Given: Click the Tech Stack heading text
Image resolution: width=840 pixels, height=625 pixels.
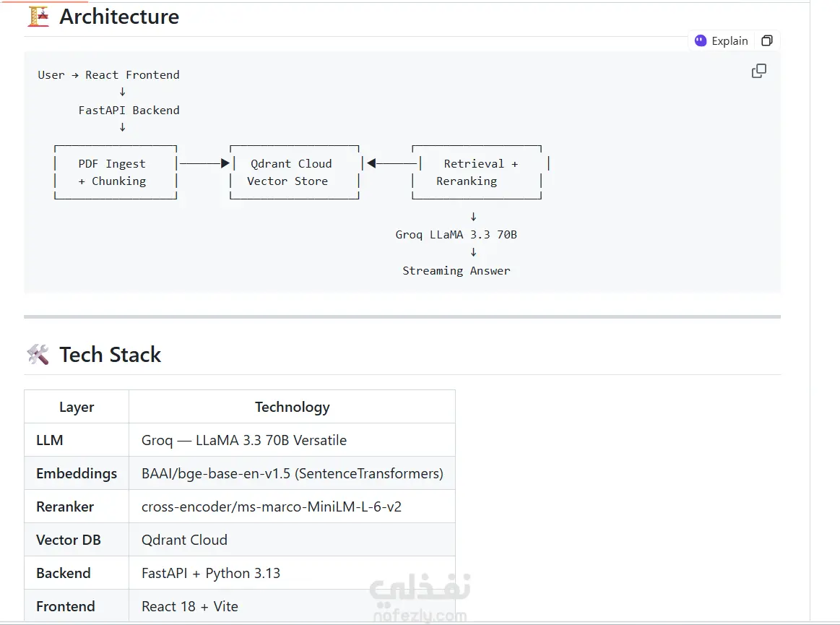Looking at the screenshot, I should click(110, 355).
